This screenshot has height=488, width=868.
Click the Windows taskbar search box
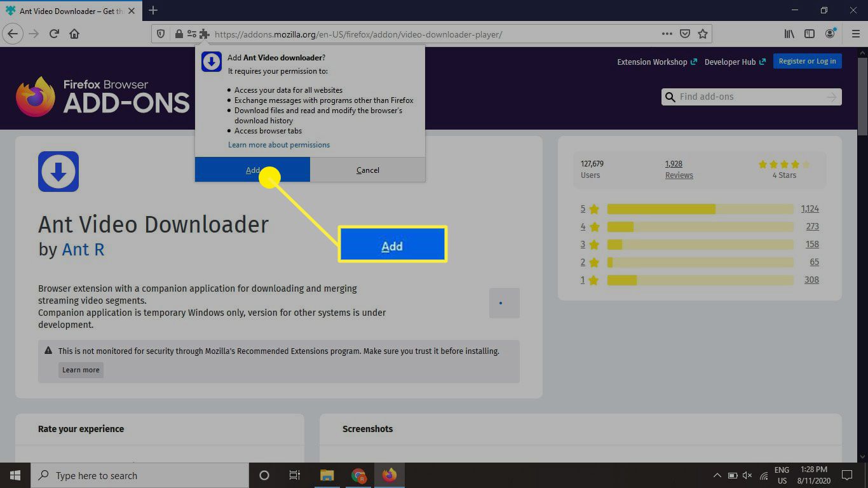[140, 475]
